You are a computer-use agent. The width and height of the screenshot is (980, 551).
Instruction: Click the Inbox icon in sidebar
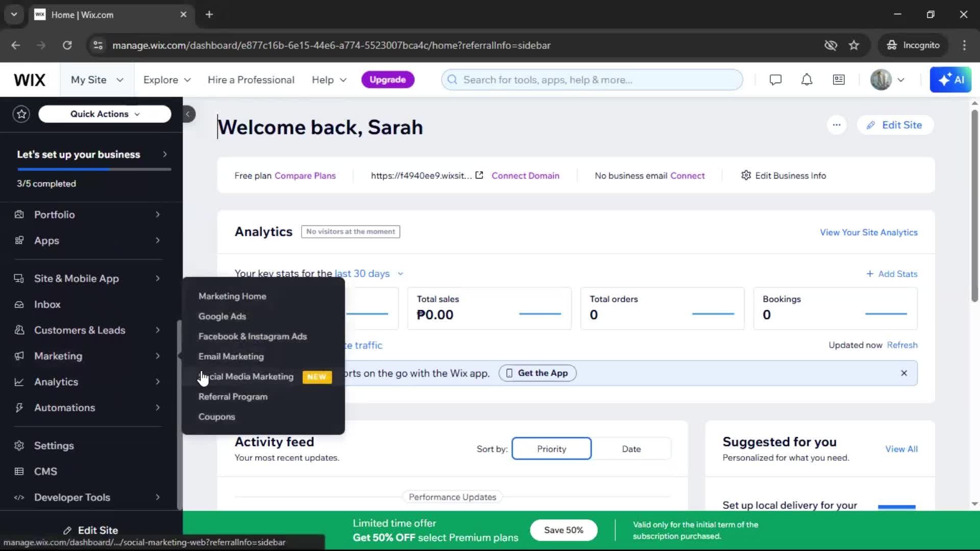pos(19,305)
